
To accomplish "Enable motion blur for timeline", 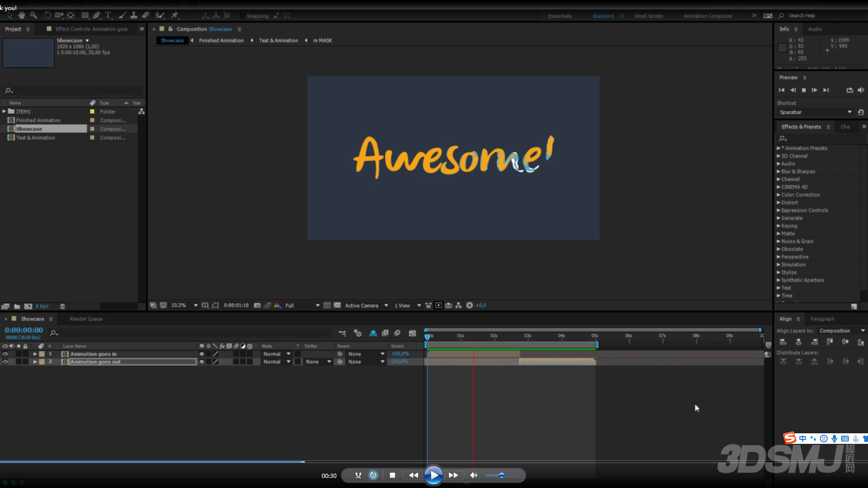I will point(398,333).
